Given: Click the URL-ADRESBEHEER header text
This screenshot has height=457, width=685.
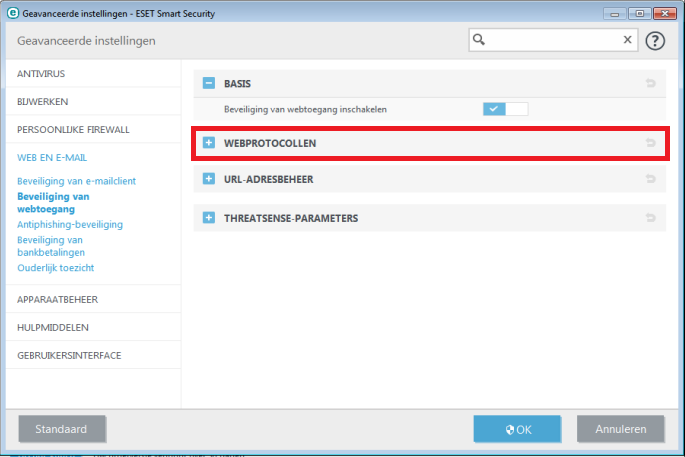Looking at the screenshot, I should [269, 179].
